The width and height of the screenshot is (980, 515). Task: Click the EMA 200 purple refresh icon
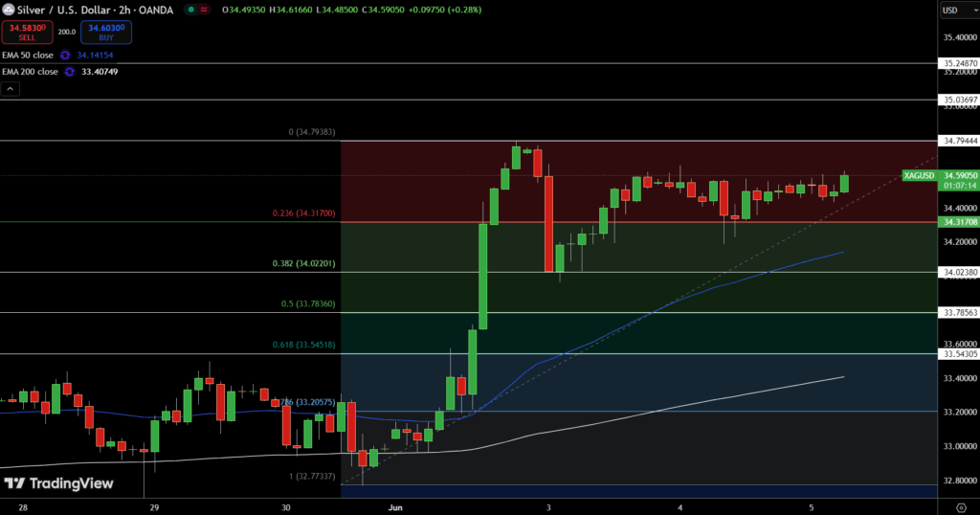click(x=69, y=71)
